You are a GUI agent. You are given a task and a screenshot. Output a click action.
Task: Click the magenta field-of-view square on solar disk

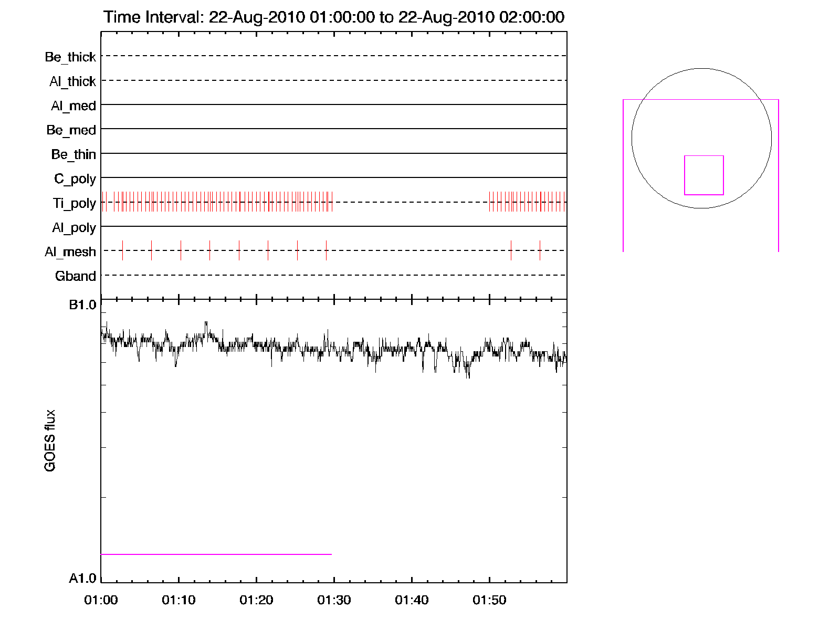[704, 175]
